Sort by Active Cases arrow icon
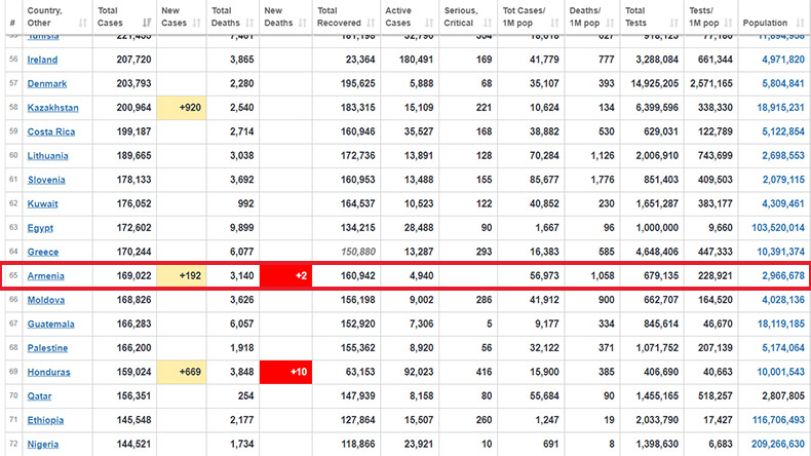811x456 pixels. pyautogui.click(x=429, y=23)
